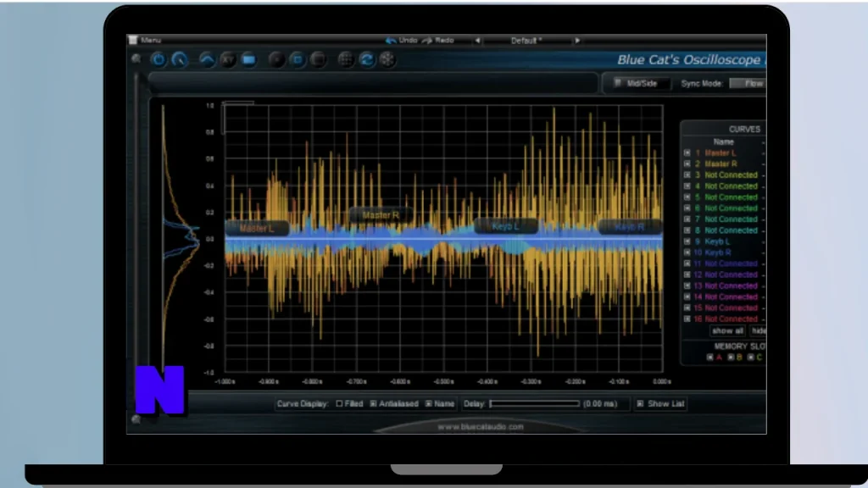Select curve 8 Not Connected row
The image size is (868, 488).
point(725,230)
